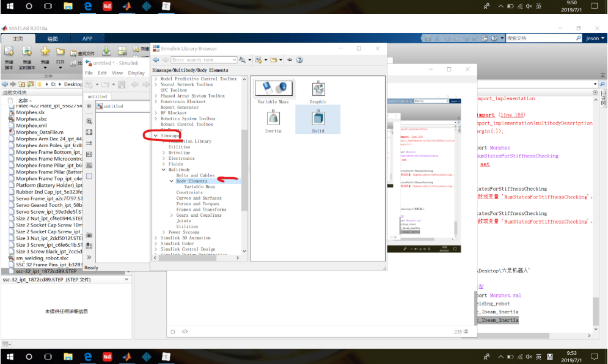Viewport: 608px width, 364px height.
Task: Expand the Power Systems tree node
Action: 164,232
